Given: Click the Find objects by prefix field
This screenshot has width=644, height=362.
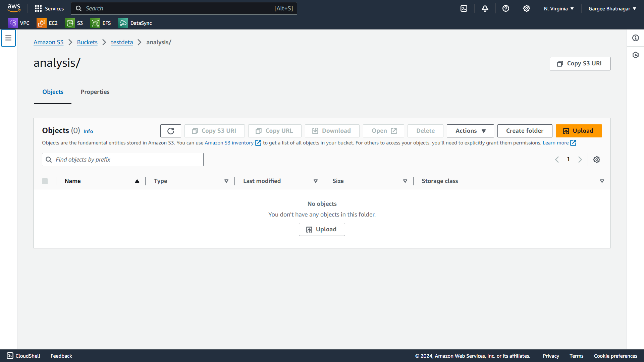Looking at the screenshot, I should [127, 160].
